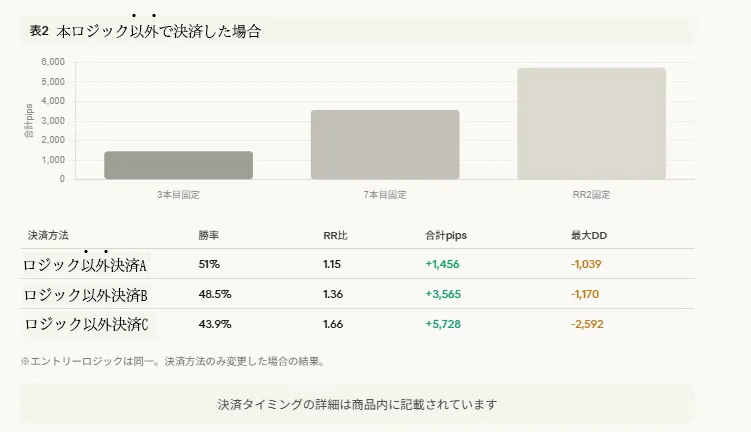Click the ロジック以外決済B row label

pos(85,295)
